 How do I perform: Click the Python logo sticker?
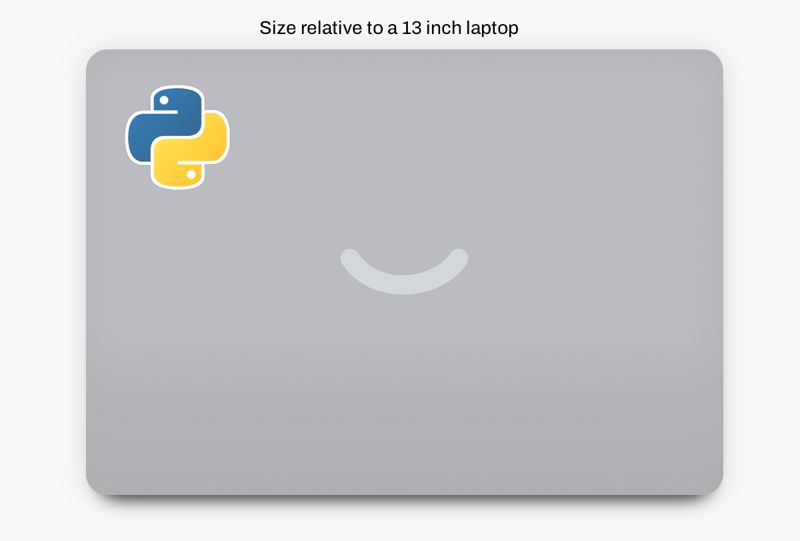178,137
